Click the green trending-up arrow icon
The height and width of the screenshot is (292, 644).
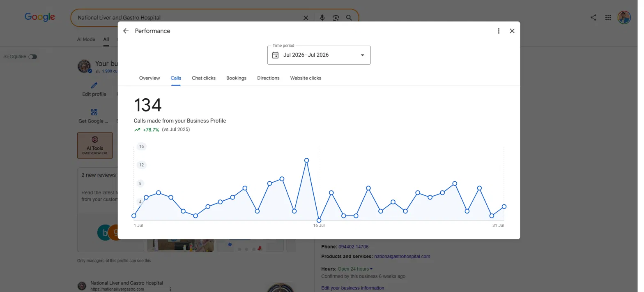[137, 130]
